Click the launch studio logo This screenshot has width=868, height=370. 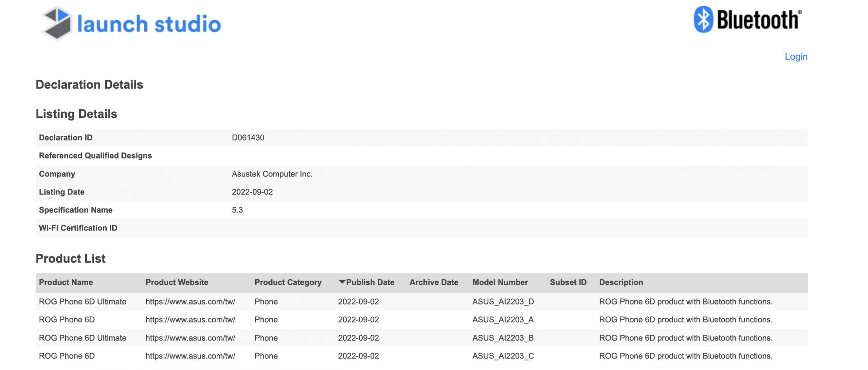[x=131, y=23]
